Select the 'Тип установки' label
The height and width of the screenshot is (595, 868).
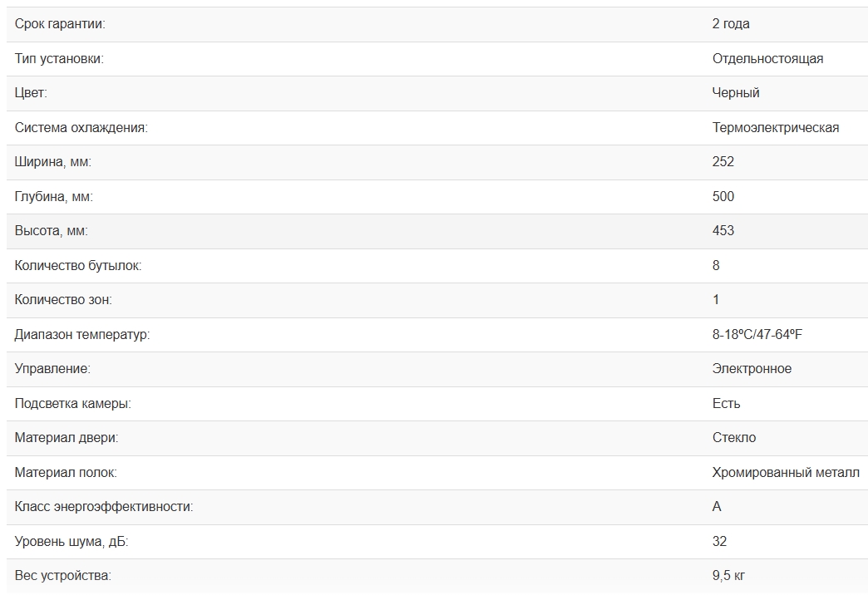[59, 58]
